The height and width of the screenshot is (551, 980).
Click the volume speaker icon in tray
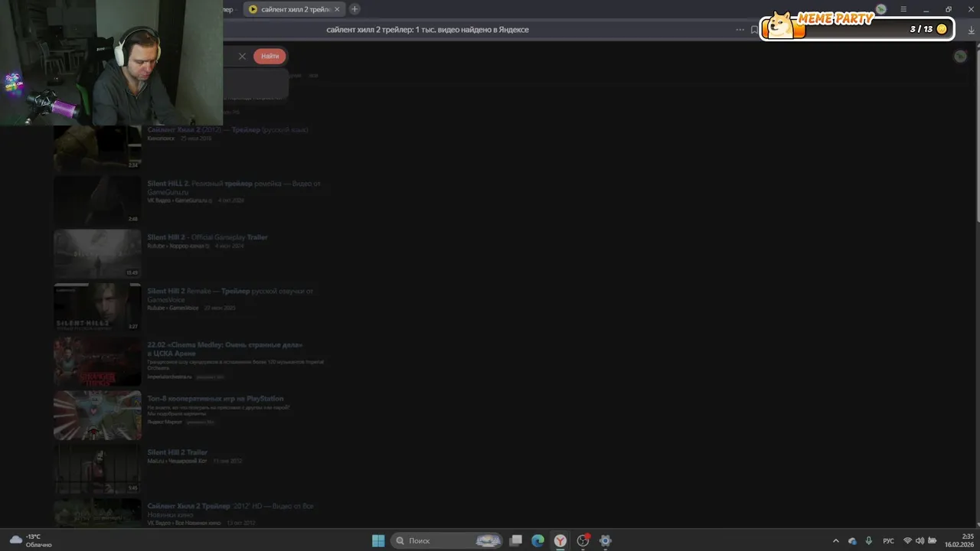point(920,541)
